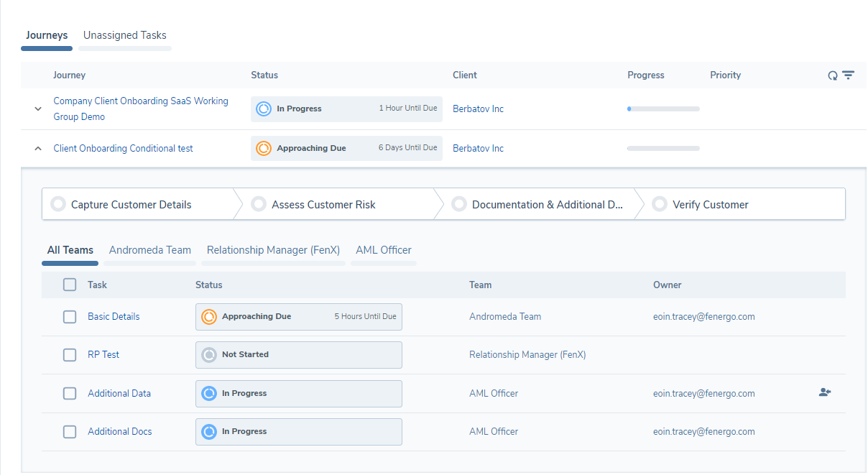Screen dimensions: 868x475
Task: Select the RP Test task checkbox
Action: tap(70, 355)
